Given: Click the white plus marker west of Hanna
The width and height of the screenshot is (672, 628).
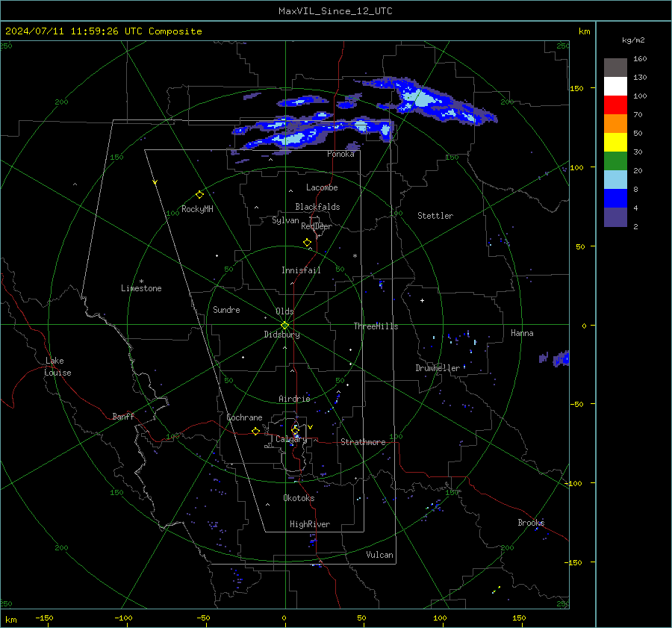Looking at the screenshot, I should tap(422, 300).
